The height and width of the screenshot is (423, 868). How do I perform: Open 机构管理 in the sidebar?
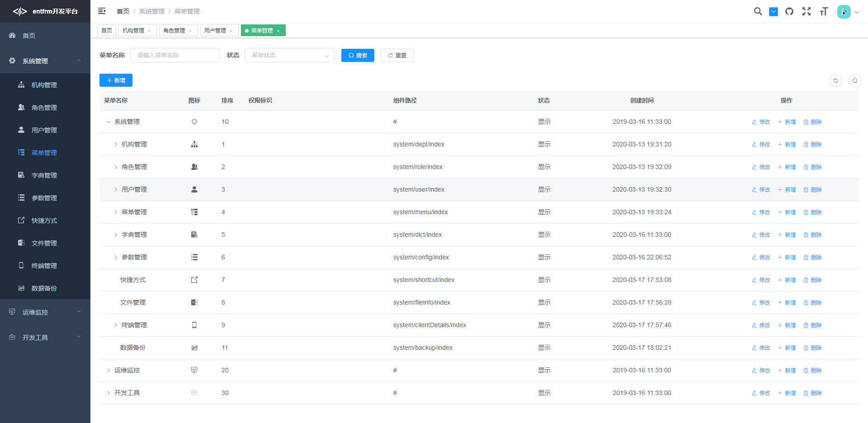[45, 85]
